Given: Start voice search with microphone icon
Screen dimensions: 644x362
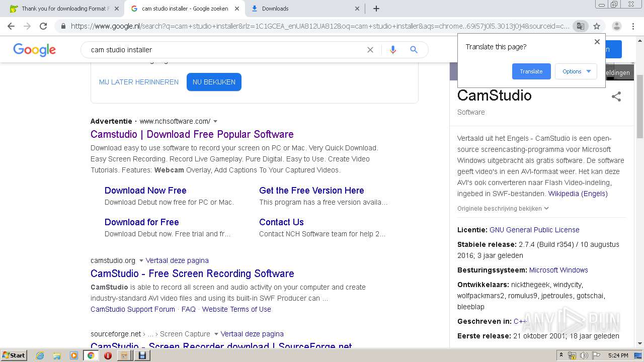Looking at the screenshot, I should click(x=393, y=50).
